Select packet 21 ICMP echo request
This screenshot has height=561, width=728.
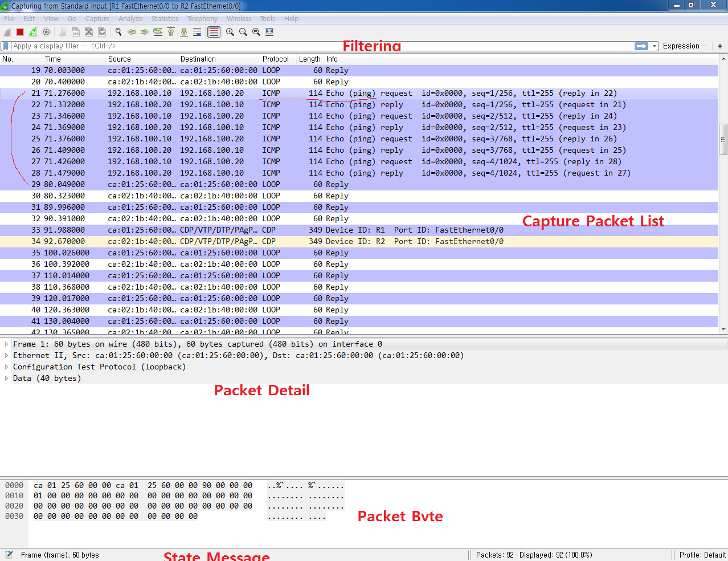(359, 93)
